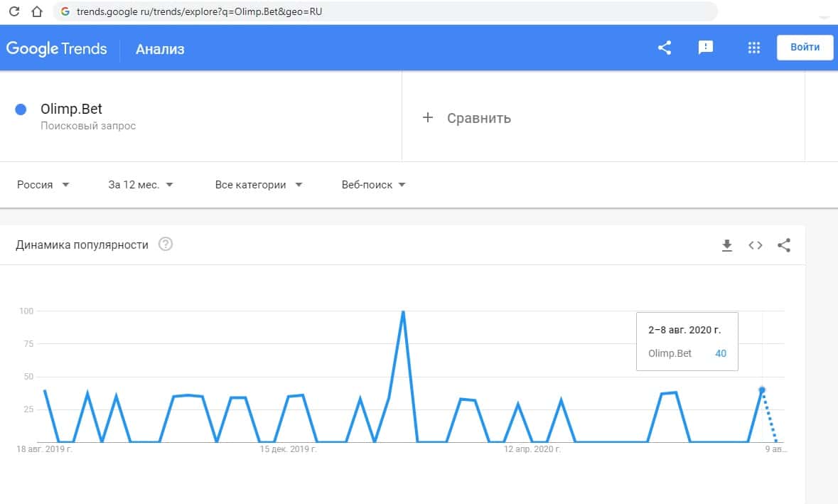Open the Google apps grid icon
The height and width of the screenshot is (504, 838).
pos(754,48)
